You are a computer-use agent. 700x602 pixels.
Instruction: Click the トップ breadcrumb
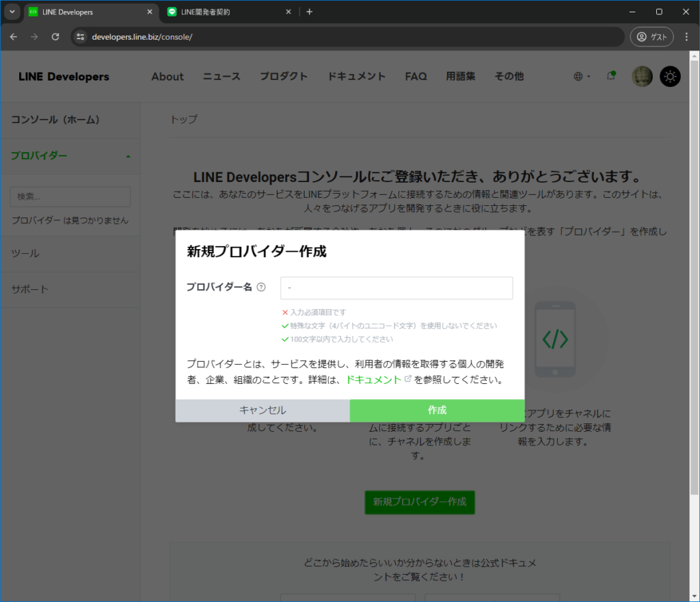184,119
